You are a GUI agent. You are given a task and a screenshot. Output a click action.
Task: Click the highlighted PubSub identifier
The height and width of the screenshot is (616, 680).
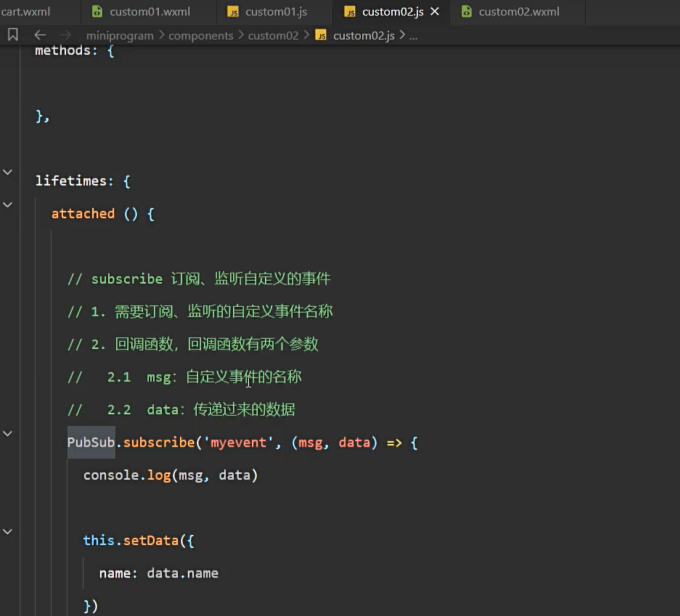tap(91, 442)
